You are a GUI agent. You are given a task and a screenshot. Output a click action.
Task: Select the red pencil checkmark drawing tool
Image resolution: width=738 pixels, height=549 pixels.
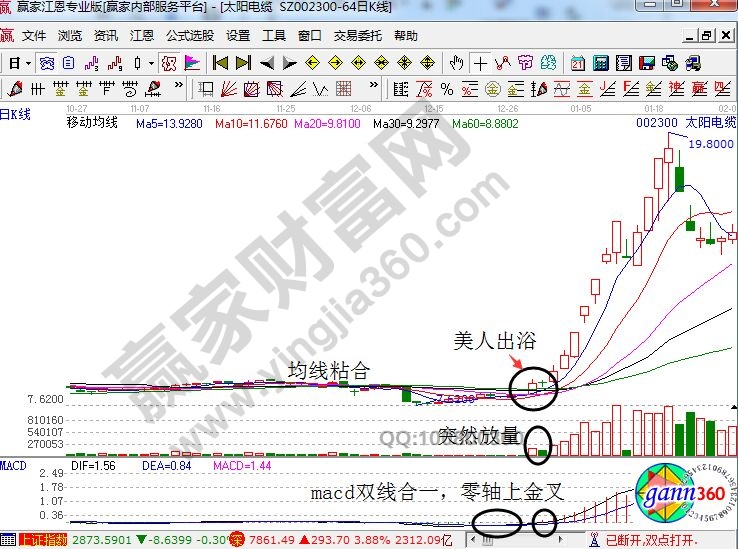[x=15, y=89]
